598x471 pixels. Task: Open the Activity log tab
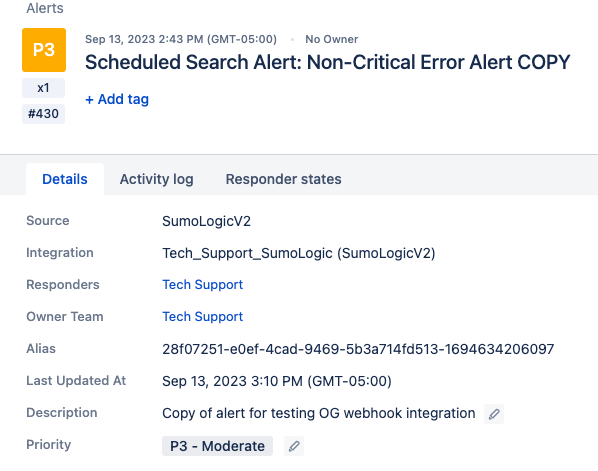[x=157, y=179]
